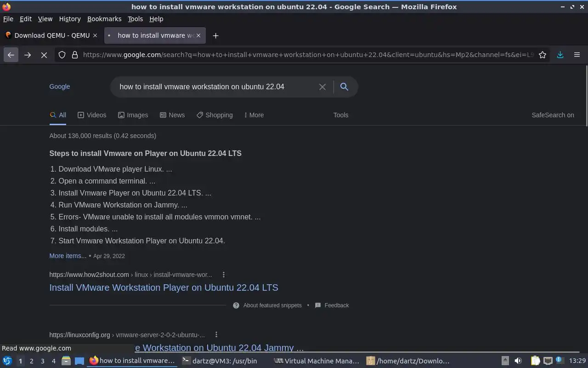Open more options for linuxconfig result
The image size is (588, 368).
tap(216, 335)
